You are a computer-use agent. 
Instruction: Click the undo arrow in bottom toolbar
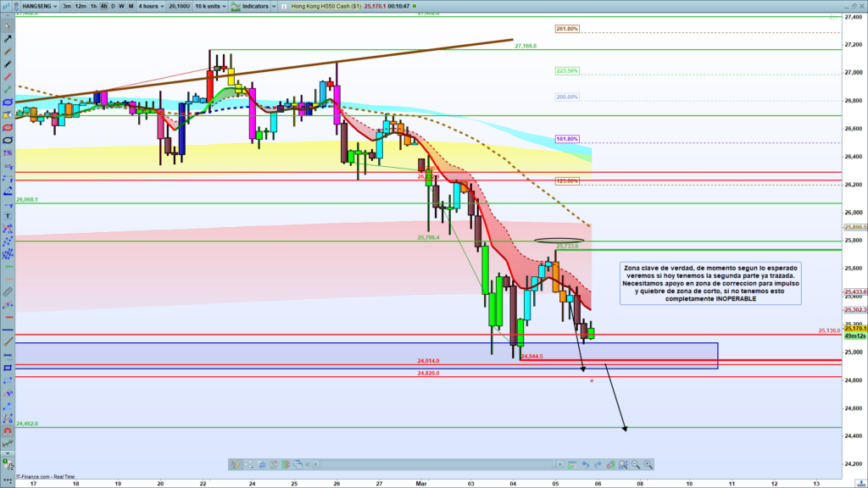[x=585, y=464]
